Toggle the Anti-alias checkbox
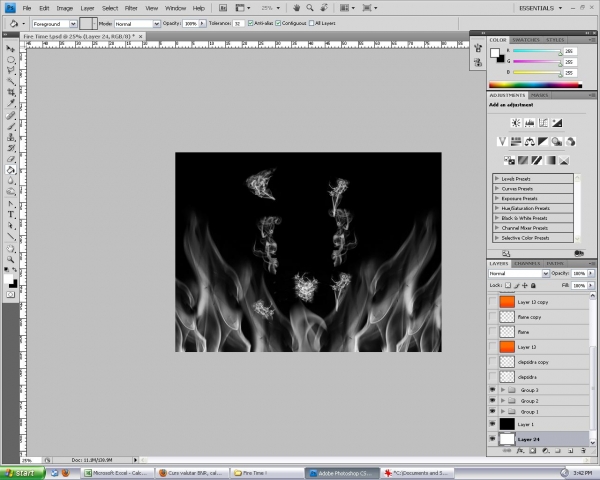This screenshot has width=600, height=480. pos(251,23)
